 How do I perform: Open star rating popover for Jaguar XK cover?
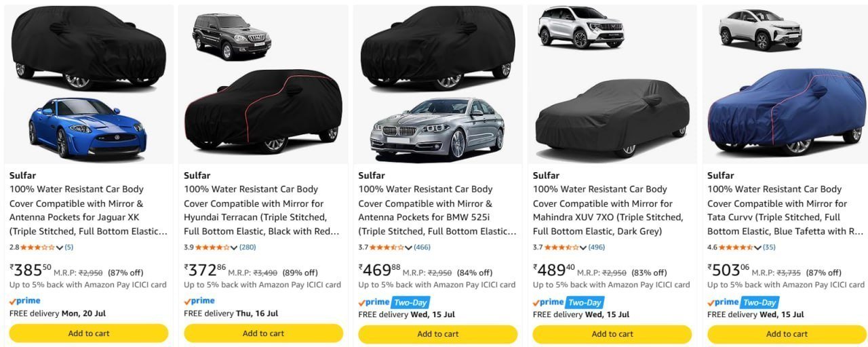(37, 247)
